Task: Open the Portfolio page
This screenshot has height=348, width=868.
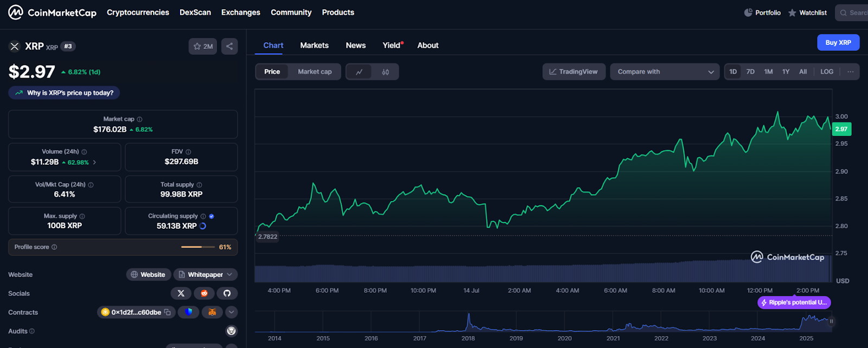Action: click(x=762, y=12)
